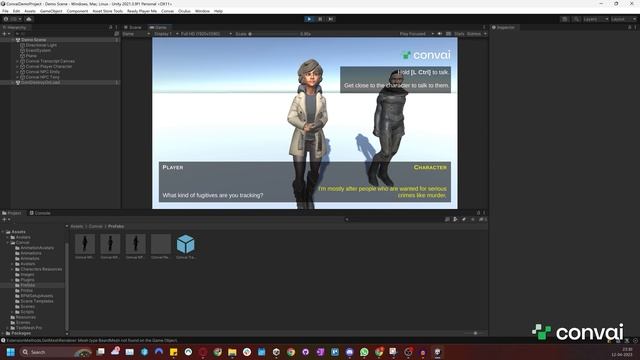Switch to the Scene tab
The width and height of the screenshot is (640, 360).
(x=133, y=27)
